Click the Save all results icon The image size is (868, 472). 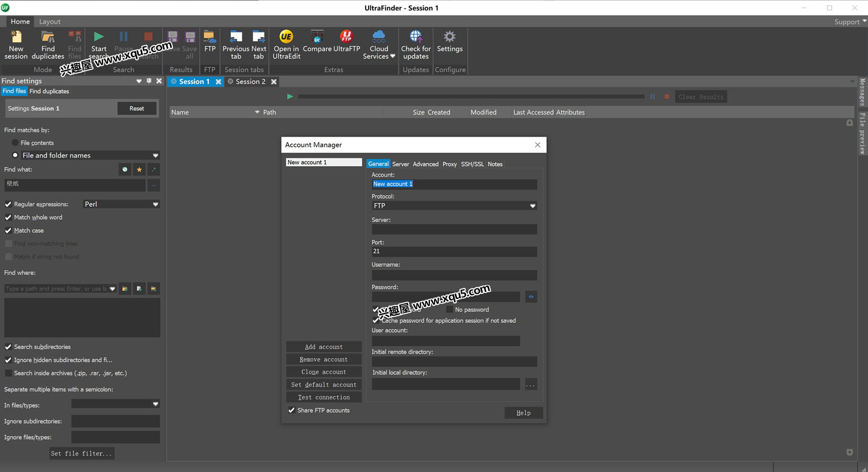[190, 37]
